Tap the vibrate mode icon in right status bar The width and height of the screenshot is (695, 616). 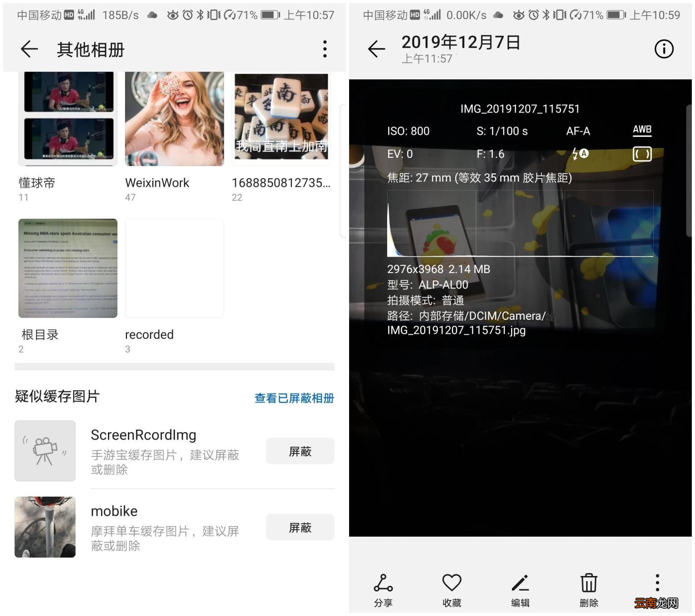click(560, 15)
